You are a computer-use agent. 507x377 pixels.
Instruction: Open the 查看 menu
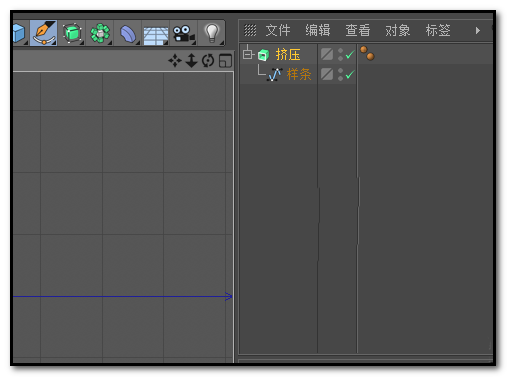[x=358, y=30]
